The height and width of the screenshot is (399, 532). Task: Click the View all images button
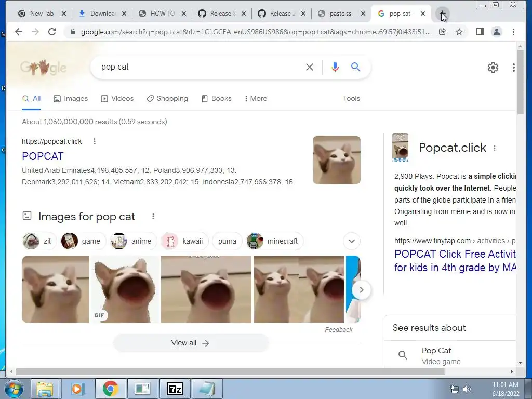click(190, 343)
